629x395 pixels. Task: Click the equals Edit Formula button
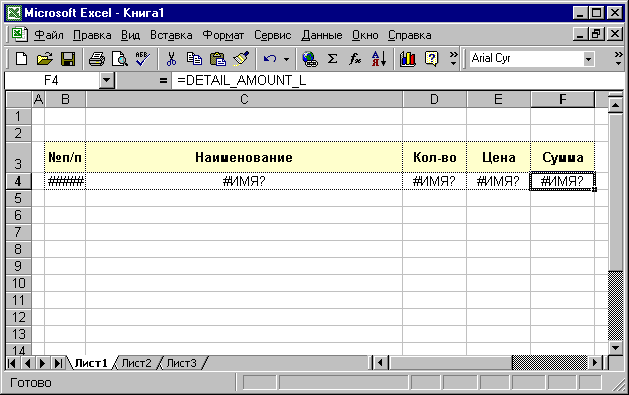coord(163,81)
